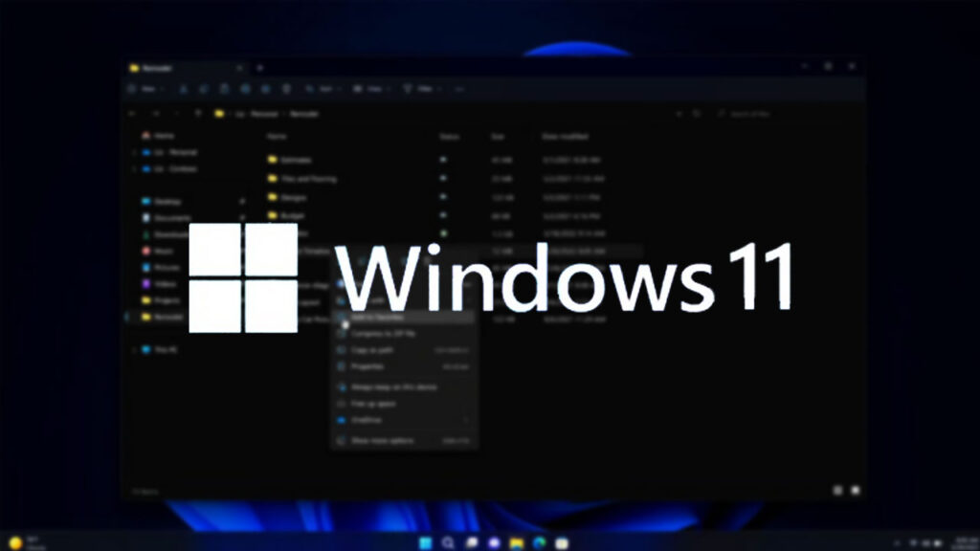Click the Delete trash icon in toolbar
The height and width of the screenshot is (551, 980).
point(286,89)
